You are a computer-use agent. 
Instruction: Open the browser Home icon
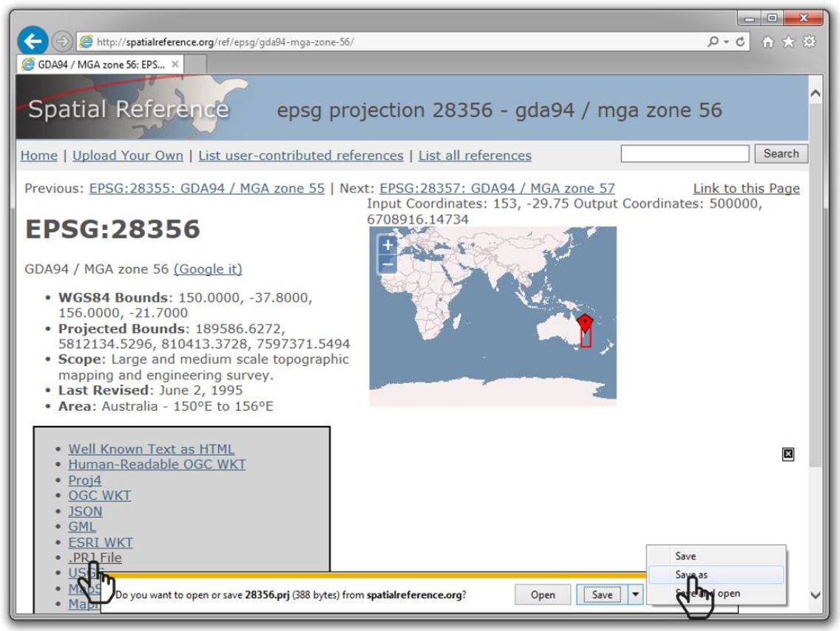point(768,42)
